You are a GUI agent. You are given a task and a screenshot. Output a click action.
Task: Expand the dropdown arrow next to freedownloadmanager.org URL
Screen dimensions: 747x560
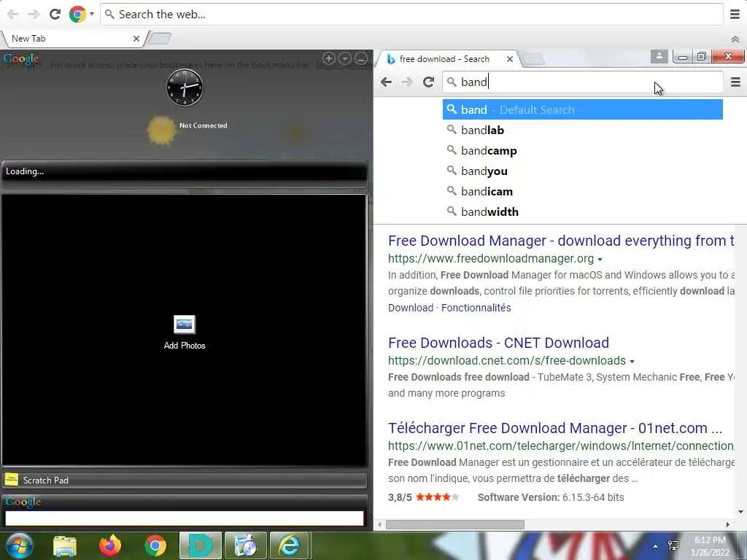[x=600, y=260]
